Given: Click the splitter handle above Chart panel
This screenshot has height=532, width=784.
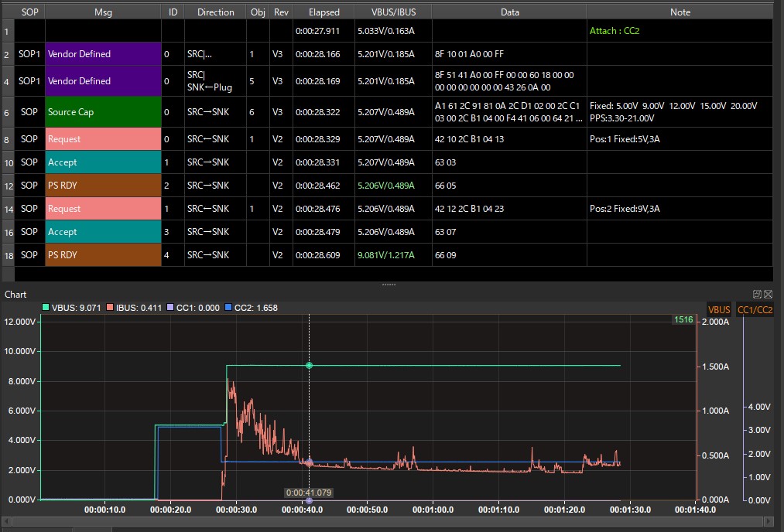Looking at the screenshot, I should pos(389,285).
